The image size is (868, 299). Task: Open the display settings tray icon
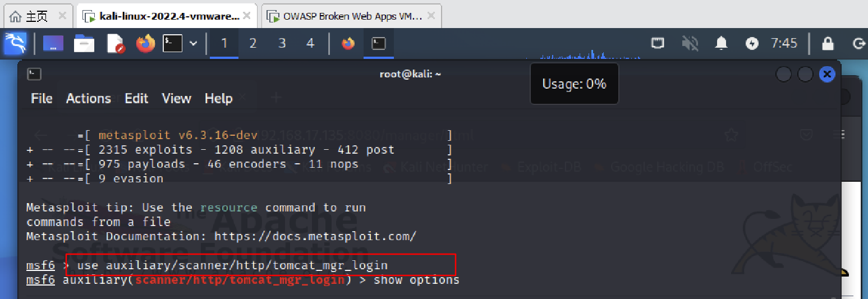(658, 43)
